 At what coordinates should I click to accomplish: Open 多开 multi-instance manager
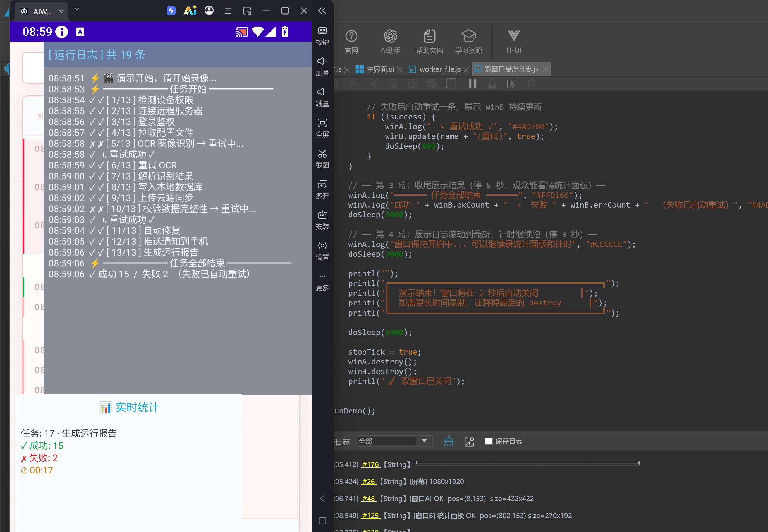322,190
